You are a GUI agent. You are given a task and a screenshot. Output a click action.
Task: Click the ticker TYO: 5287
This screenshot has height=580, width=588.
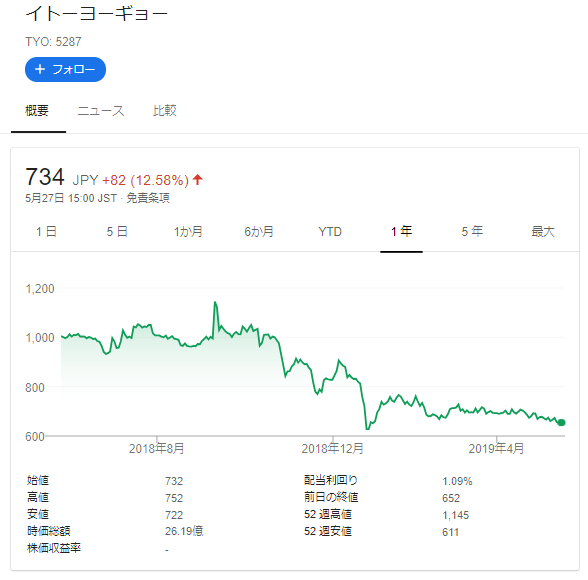coord(53,42)
